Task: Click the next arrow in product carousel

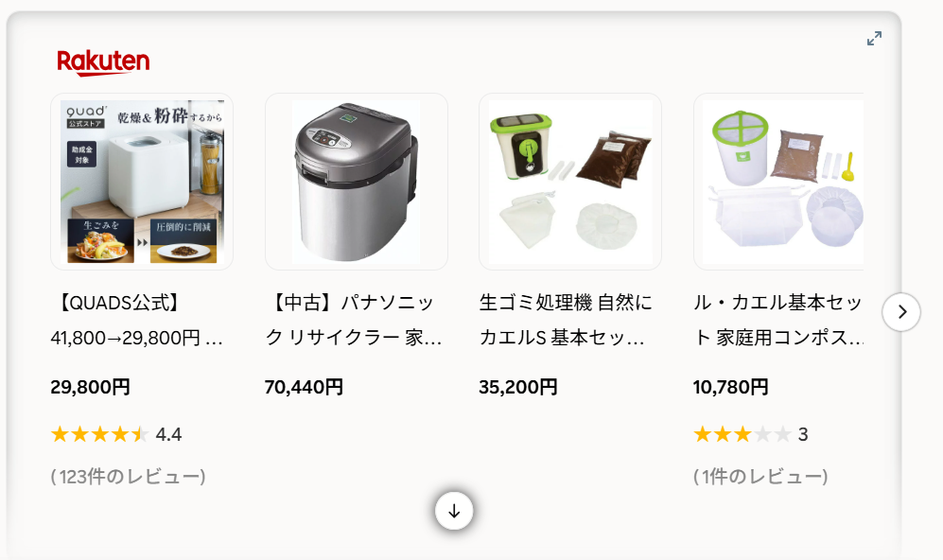Action: pyautogui.click(x=900, y=311)
